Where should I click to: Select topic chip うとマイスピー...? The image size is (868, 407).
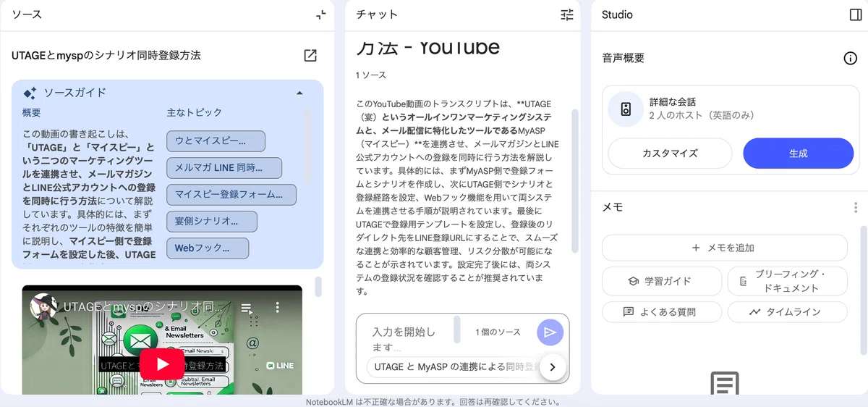[216, 141]
